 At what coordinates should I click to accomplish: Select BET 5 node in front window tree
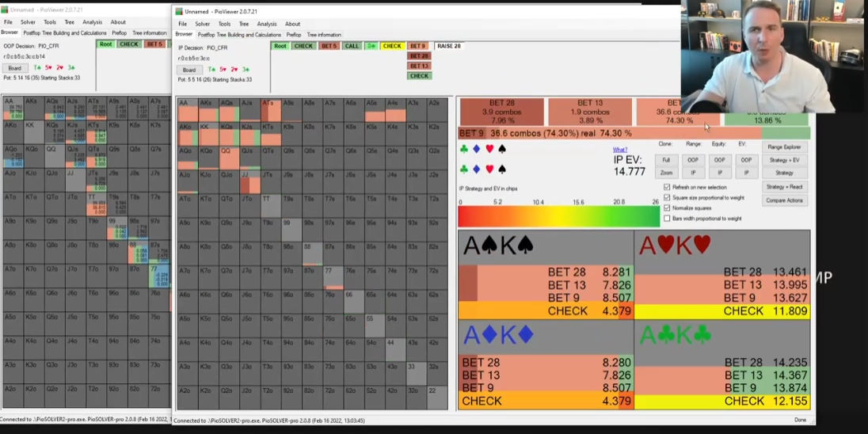pos(329,46)
